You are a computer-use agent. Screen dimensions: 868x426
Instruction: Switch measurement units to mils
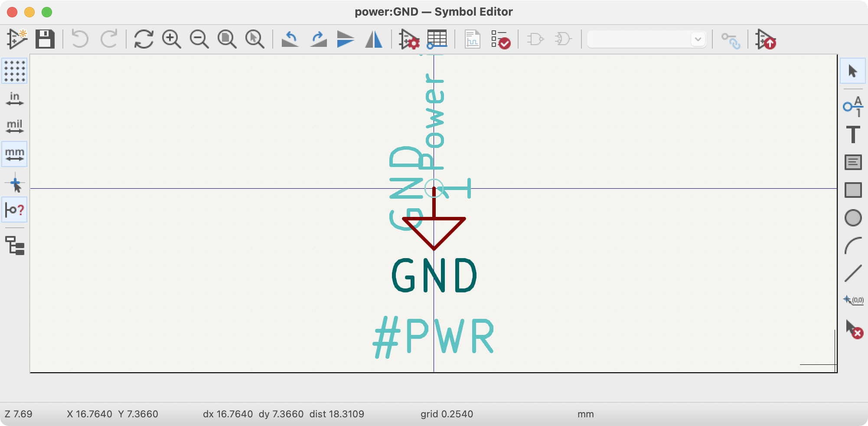pos(14,125)
